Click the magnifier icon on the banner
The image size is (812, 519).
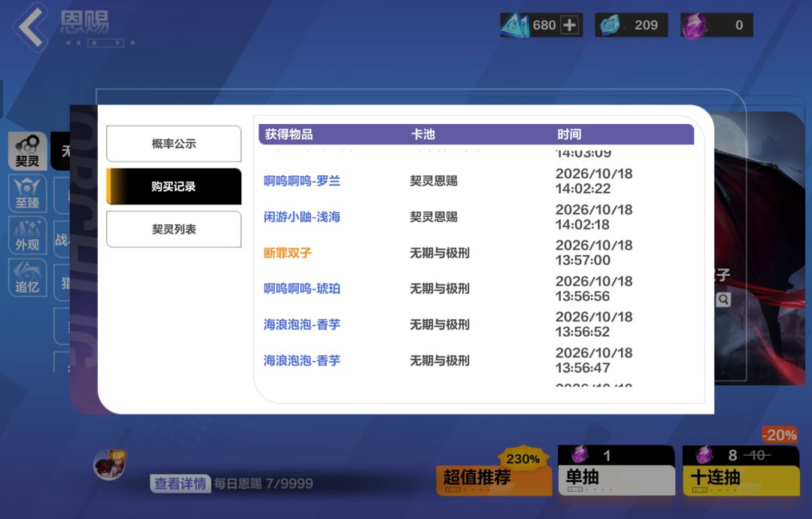pyautogui.click(x=723, y=299)
